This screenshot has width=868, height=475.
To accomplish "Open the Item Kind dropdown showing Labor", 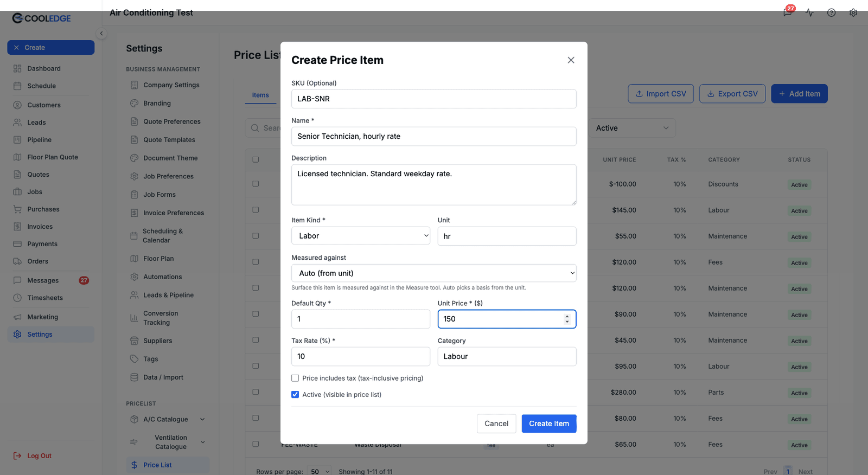I will coord(361,236).
